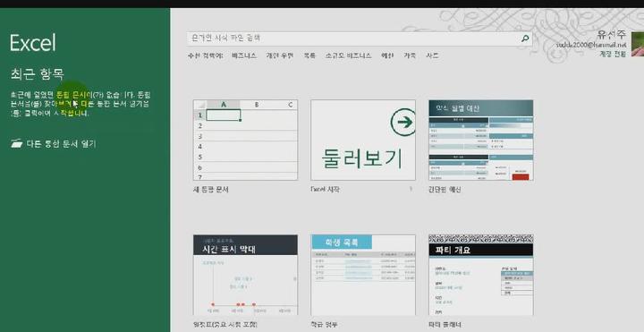Open the folder icon for other workbooks

pyautogui.click(x=17, y=143)
